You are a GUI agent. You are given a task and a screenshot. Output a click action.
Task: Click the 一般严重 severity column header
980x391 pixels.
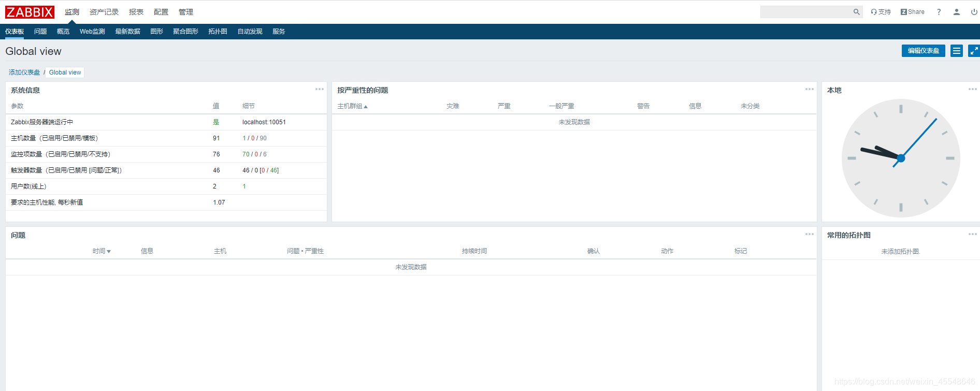561,106
